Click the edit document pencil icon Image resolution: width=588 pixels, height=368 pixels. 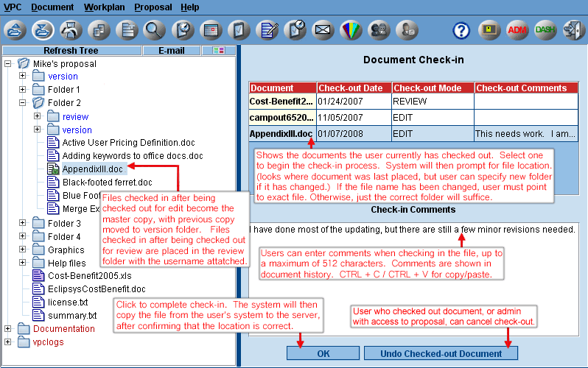tap(267, 30)
